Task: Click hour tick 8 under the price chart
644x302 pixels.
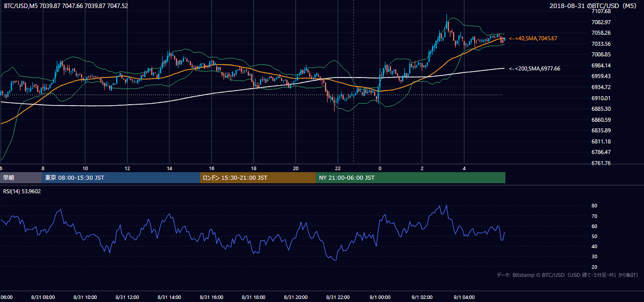Action: click(43, 169)
